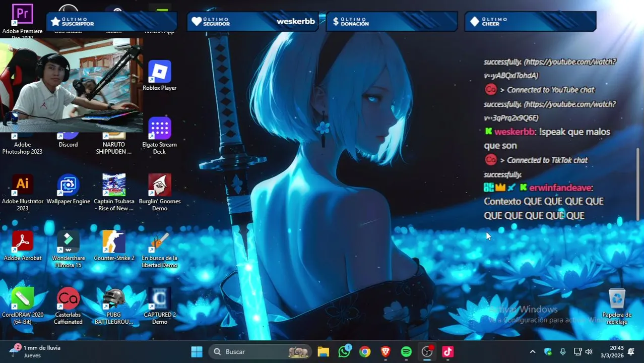Select the Adobe Illustrator 2023 icon
The height and width of the screenshot is (363, 644).
23,193
